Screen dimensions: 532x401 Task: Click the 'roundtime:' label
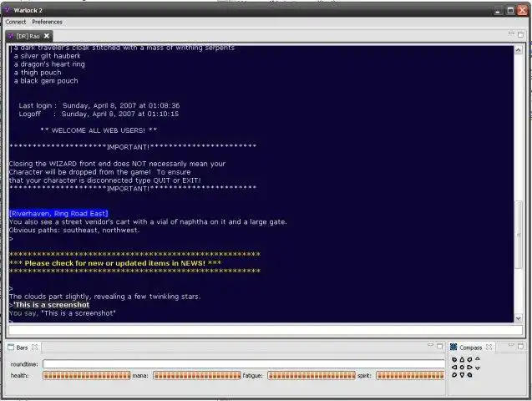tap(24, 364)
